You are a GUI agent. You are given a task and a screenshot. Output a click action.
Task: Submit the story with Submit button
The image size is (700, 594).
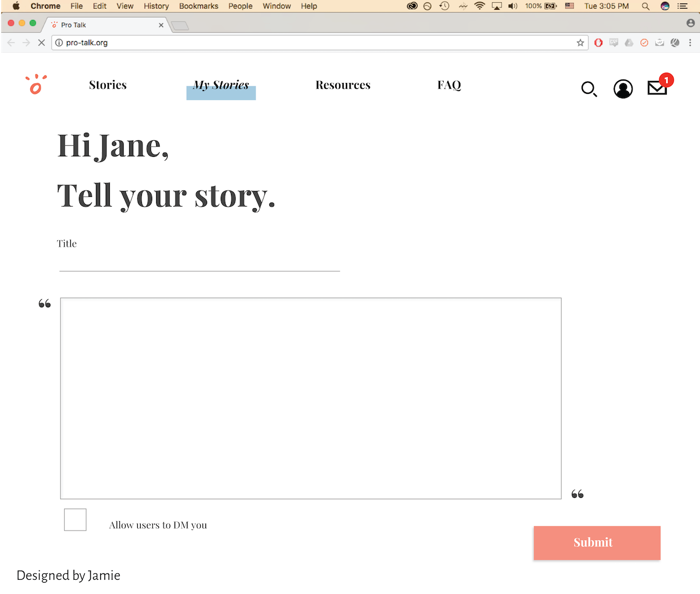coord(597,542)
